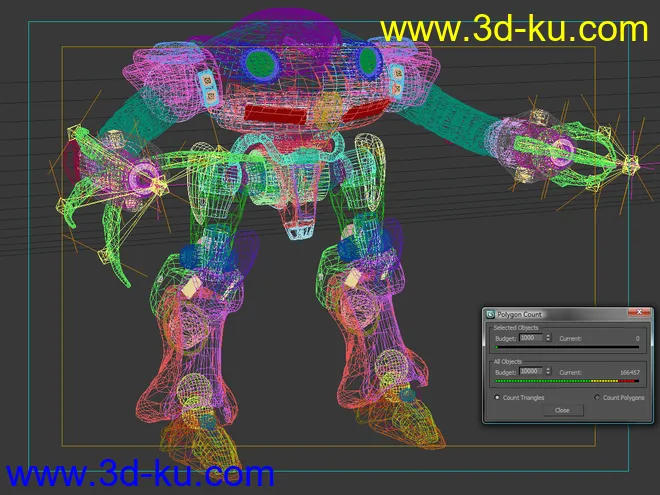Click the Selected Objects Budget field
The width and height of the screenshot is (660, 495).
pyautogui.click(x=530, y=338)
